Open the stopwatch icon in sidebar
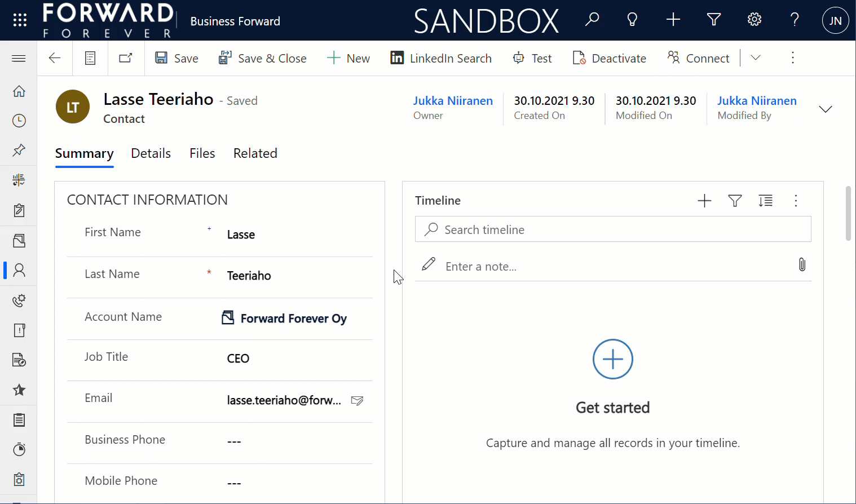This screenshot has height=504, width=856. tap(19, 449)
